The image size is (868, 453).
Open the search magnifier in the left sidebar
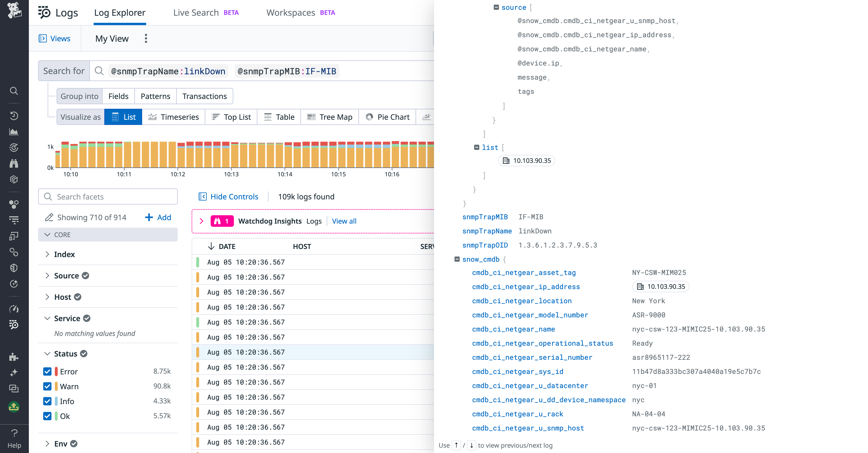(14, 91)
